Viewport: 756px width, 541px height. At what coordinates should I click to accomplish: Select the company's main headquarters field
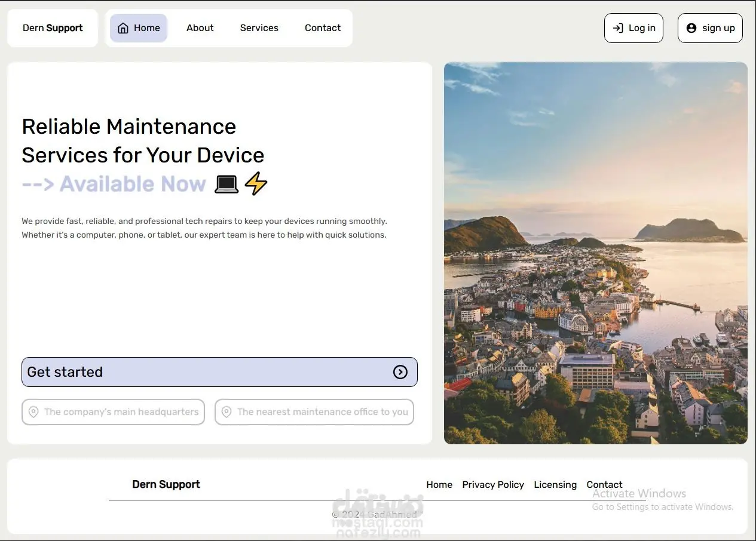tap(113, 412)
